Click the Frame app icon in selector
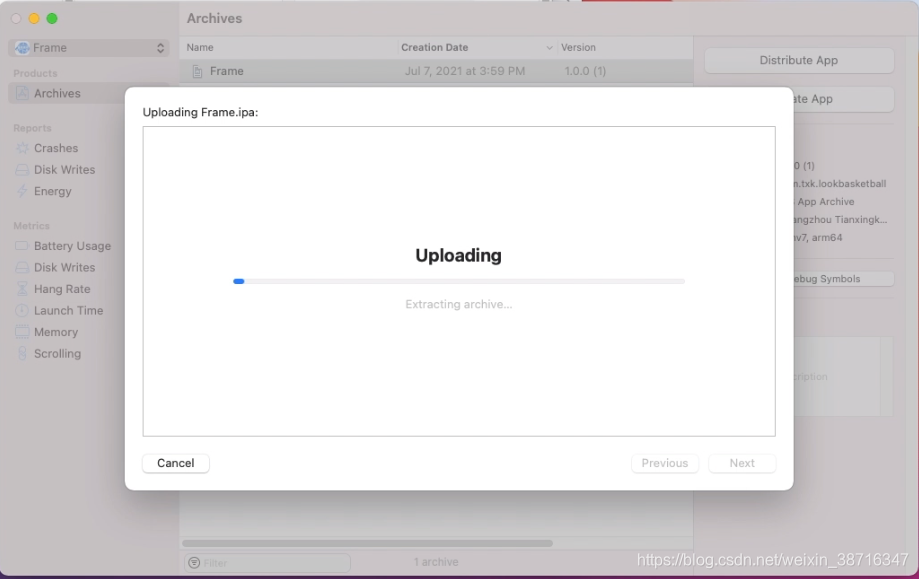The height and width of the screenshot is (579, 919). 22,48
